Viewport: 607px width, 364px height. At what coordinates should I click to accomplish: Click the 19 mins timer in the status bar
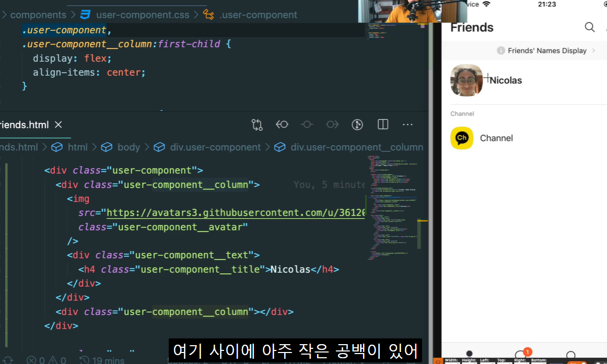pos(102,360)
